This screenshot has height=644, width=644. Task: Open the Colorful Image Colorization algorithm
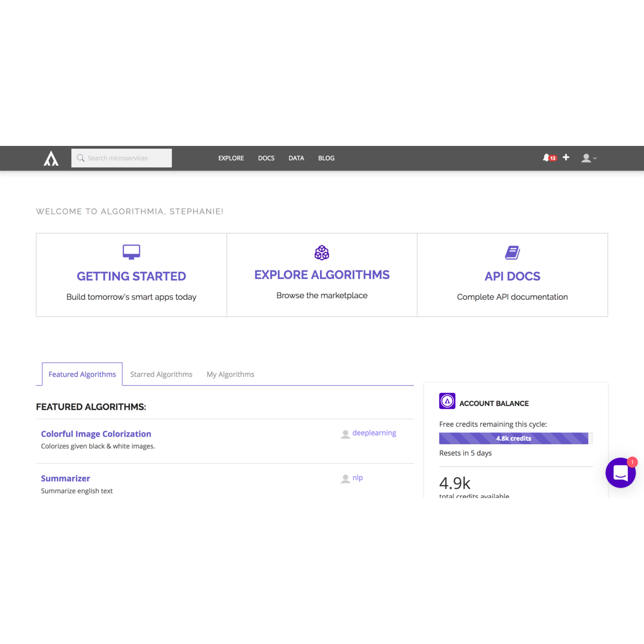point(96,434)
